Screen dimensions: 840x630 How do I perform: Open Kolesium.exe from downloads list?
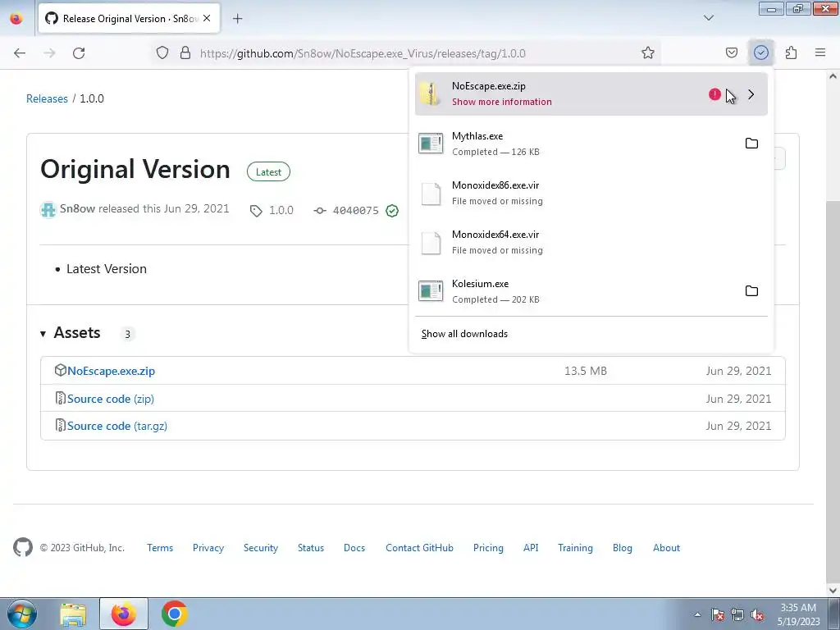click(x=575, y=291)
